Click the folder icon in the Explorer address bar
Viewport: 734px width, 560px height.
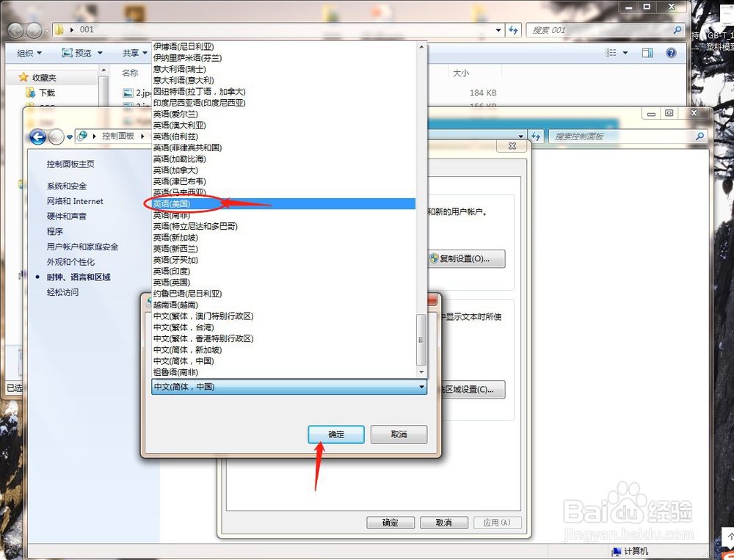tap(58, 29)
